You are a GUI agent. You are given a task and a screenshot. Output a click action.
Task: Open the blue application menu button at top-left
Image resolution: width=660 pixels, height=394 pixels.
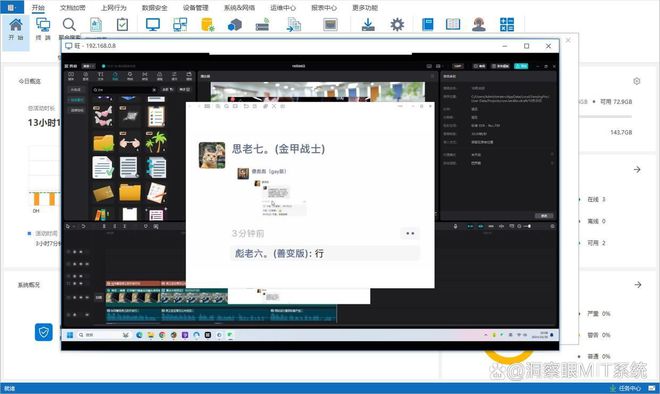click(11, 7)
